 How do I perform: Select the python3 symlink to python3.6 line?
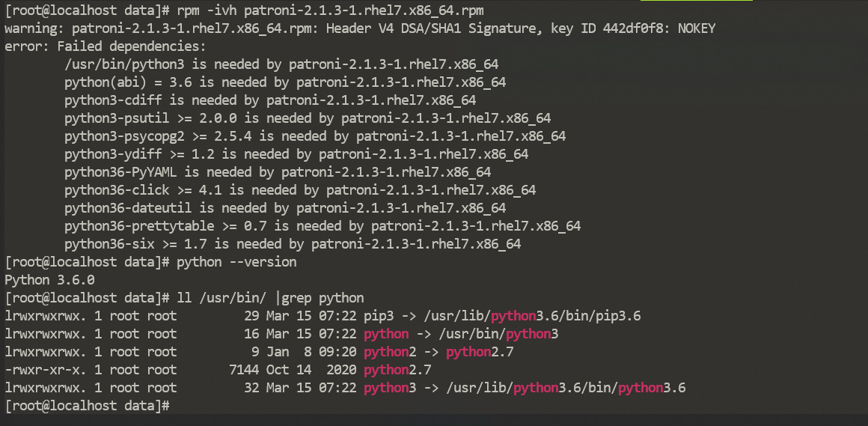pyautogui.click(x=345, y=388)
